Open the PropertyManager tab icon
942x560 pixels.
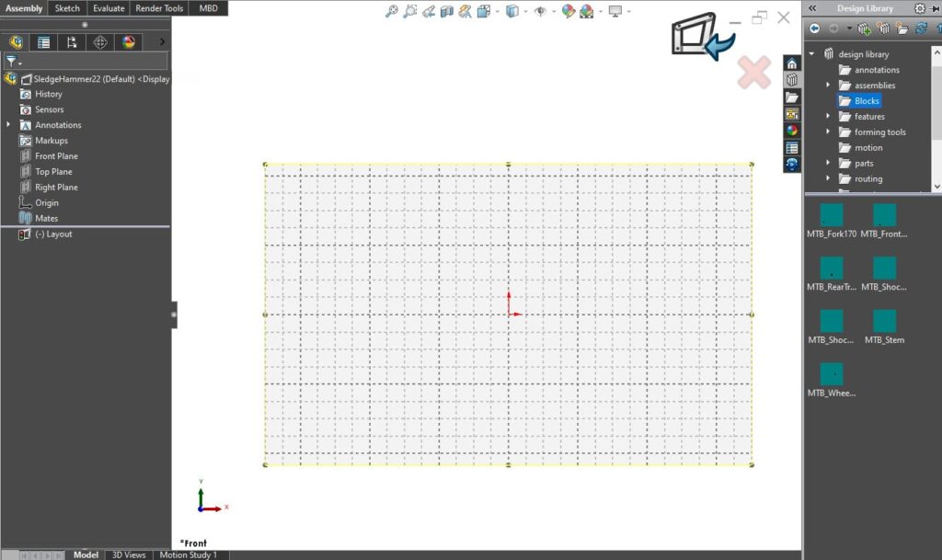click(43, 41)
